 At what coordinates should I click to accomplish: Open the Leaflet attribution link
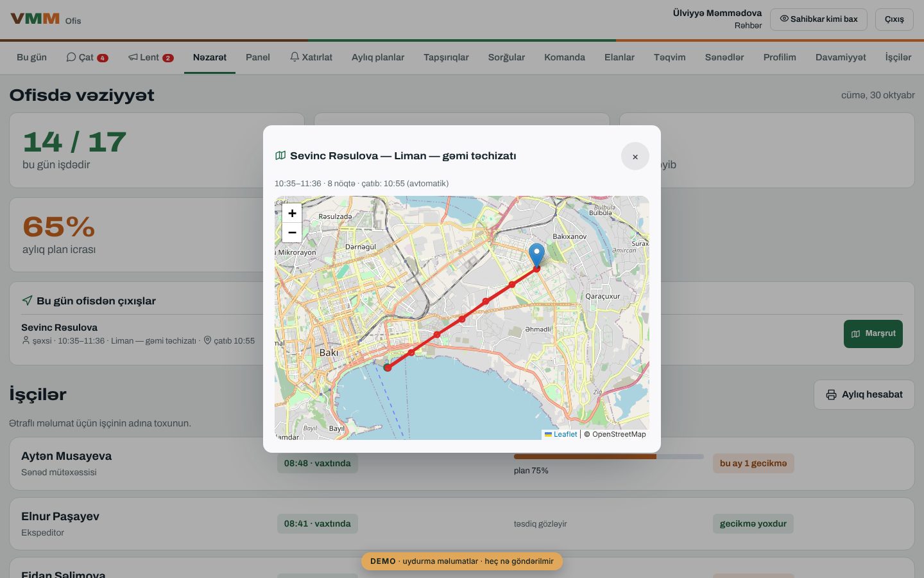561,434
